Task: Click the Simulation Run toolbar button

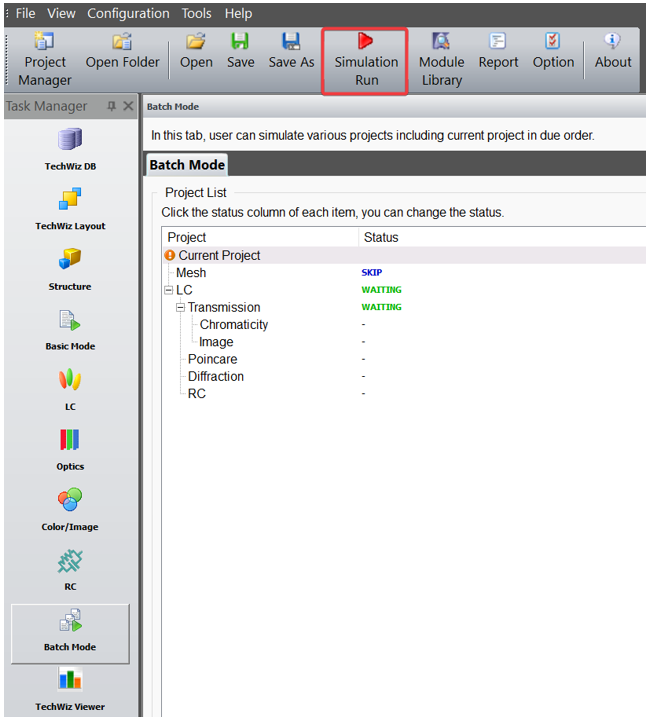Action: pyautogui.click(x=365, y=60)
